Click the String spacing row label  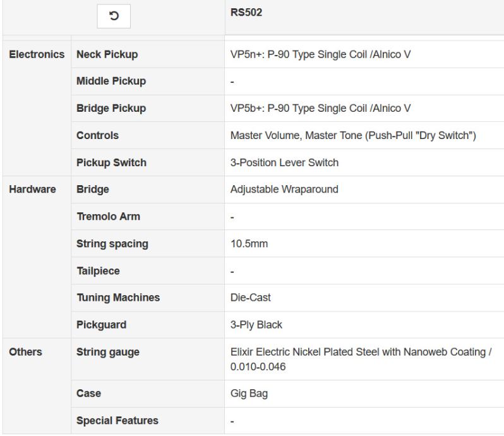coord(111,244)
